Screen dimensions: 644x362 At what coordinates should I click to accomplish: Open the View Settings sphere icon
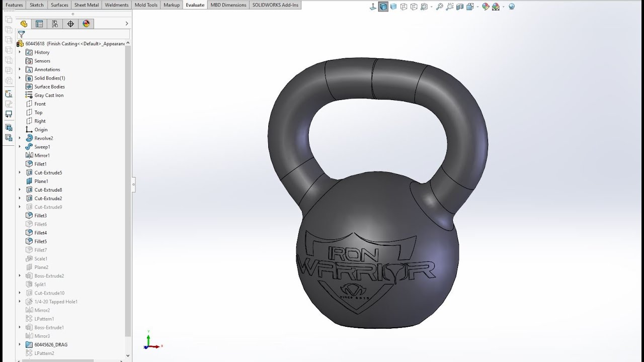[x=512, y=7]
